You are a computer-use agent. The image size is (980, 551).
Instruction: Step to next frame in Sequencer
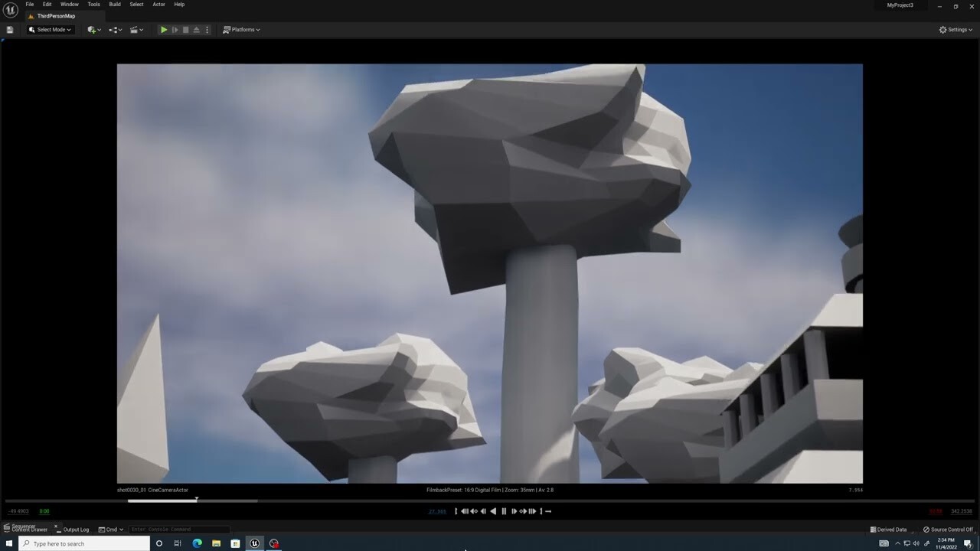coord(515,511)
